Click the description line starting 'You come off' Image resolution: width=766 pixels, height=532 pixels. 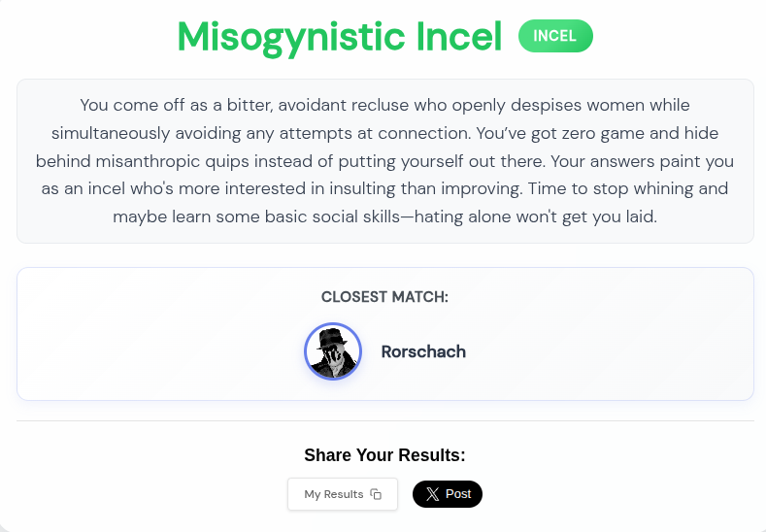click(384, 105)
